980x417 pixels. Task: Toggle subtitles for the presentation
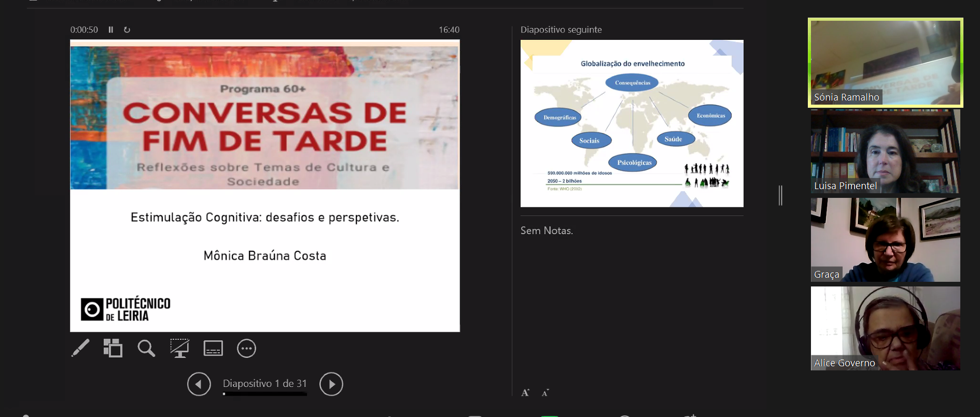tap(213, 348)
